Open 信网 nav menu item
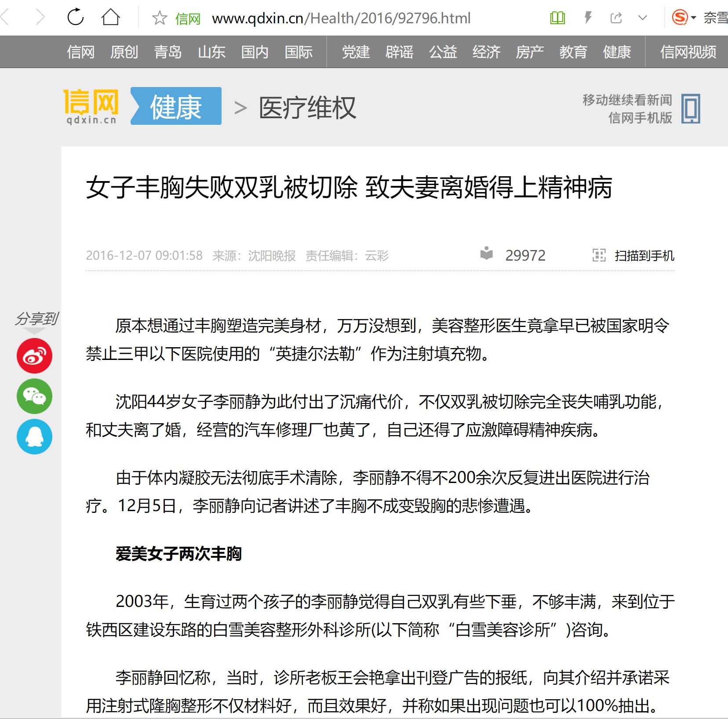Image resolution: width=728 pixels, height=719 pixels. click(80, 52)
